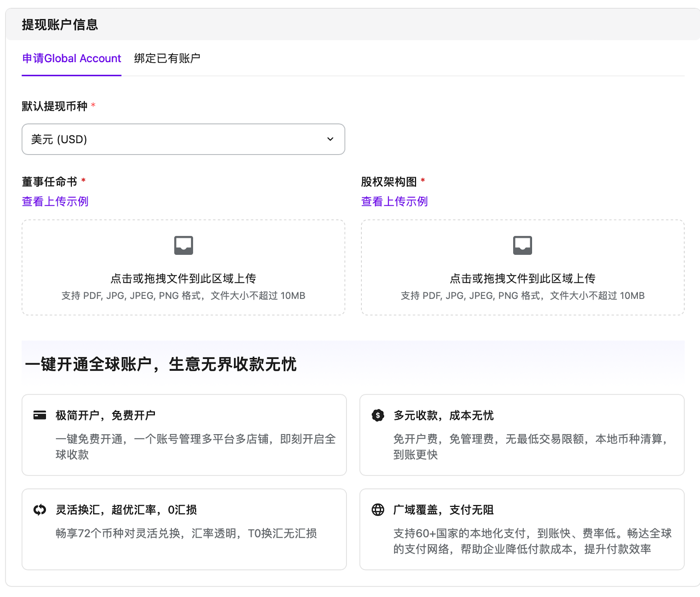This screenshot has width=700, height=597.
Task: Click the exchange arrows icon beside 灵活换汇
Action: (40, 509)
